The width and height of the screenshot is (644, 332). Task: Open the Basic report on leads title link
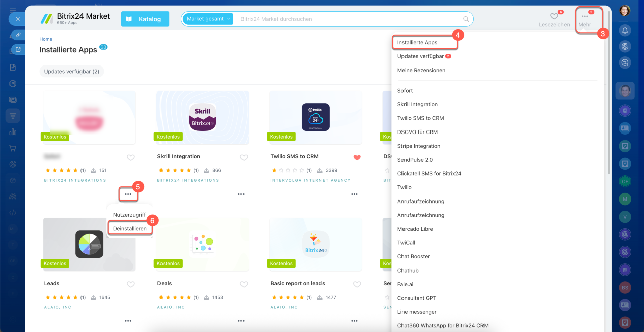(x=297, y=283)
